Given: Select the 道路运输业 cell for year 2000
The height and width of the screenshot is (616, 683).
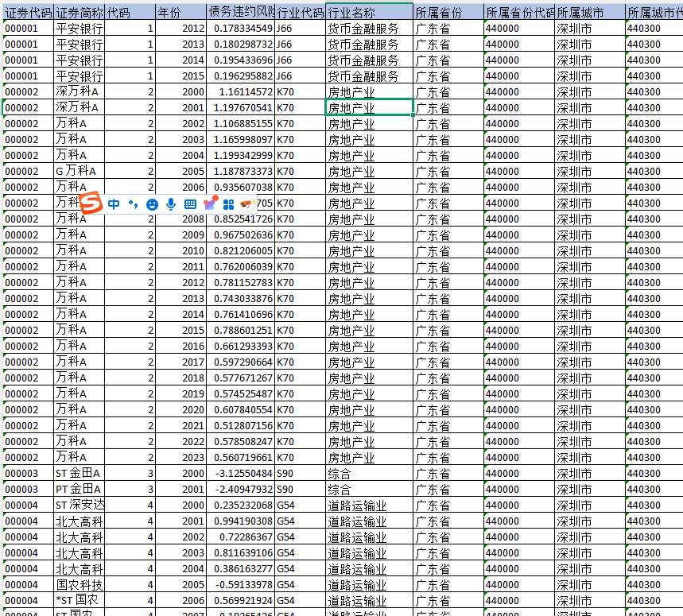Looking at the screenshot, I should pyautogui.click(x=369, y=506).
